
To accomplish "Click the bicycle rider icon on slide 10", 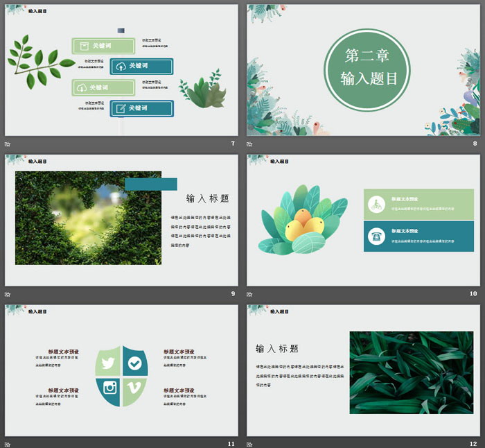I will [376, 204].
